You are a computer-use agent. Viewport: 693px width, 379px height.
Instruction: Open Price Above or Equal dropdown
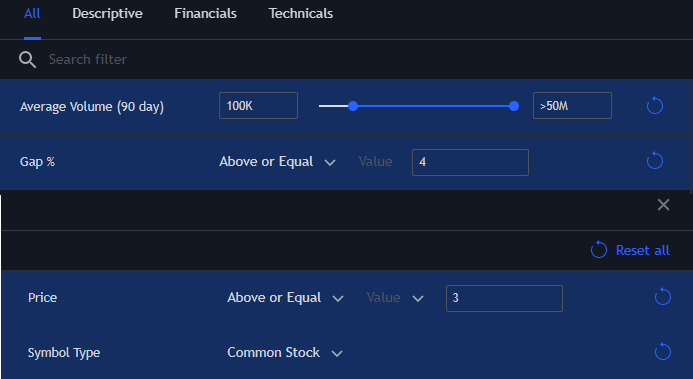(285, 298)
